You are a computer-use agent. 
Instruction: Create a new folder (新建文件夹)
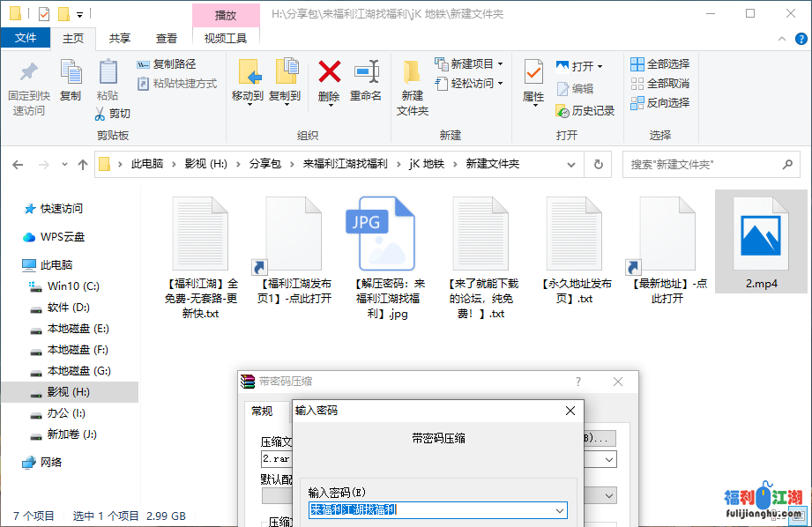click(413, 88)
